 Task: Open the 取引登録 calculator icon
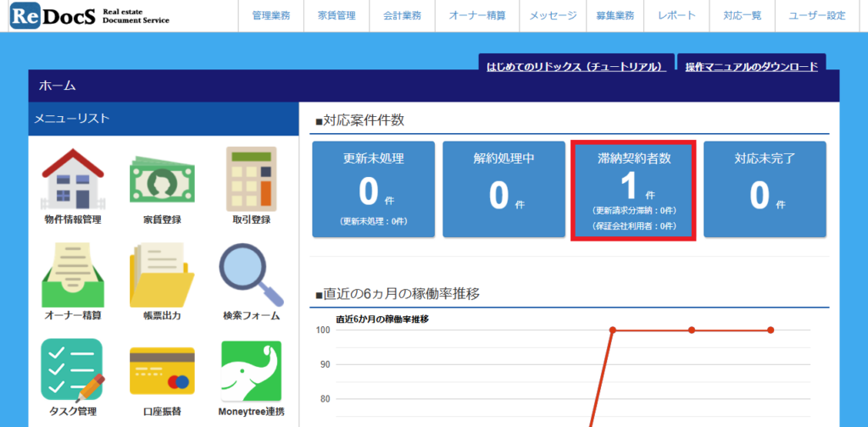pyautogui.click(x=251, y=179)
